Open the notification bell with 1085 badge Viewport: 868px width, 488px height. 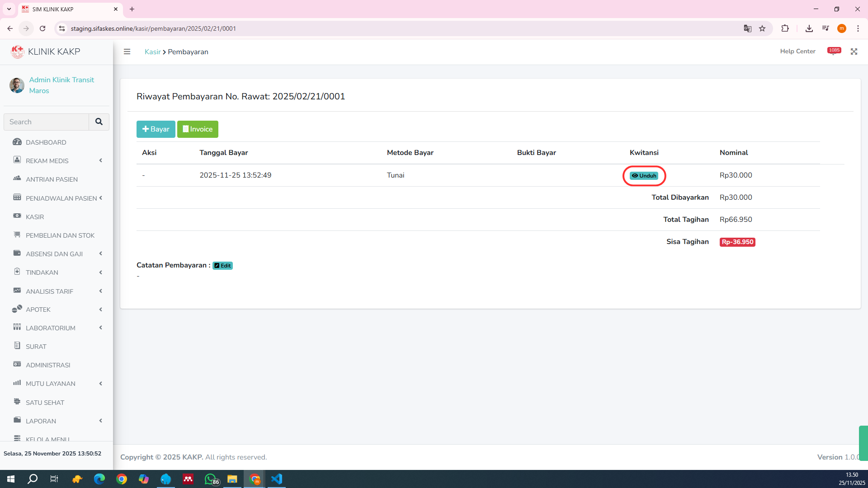pyautogui.click(x=834, y=52)
